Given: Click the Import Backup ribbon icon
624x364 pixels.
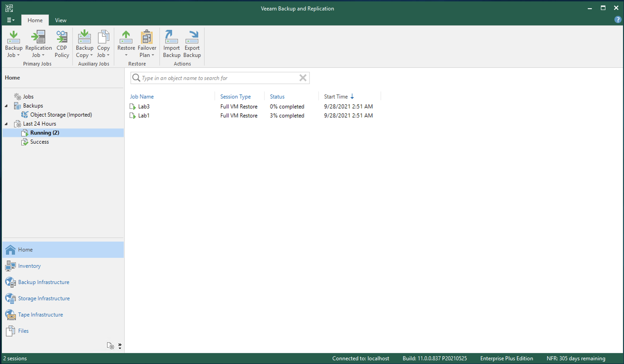Looking at the screenshot, I should pyautogui.click(x=171, y=37).
